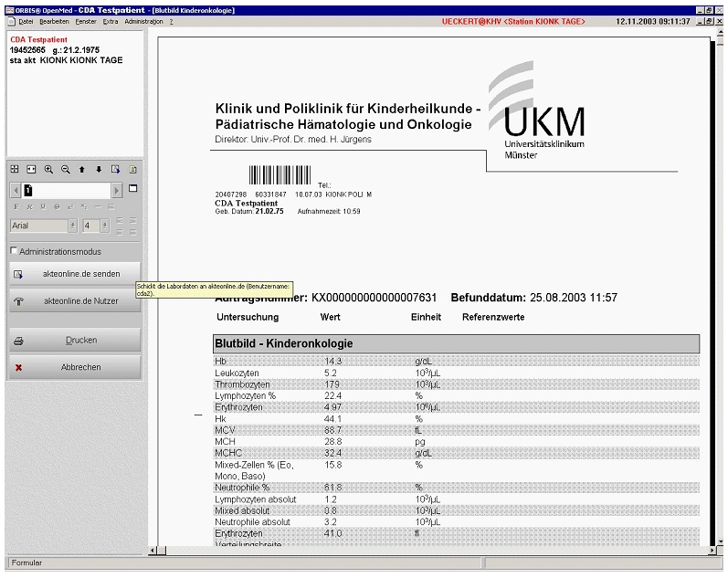Click the zoom in magnifier icon

(48, 169)
